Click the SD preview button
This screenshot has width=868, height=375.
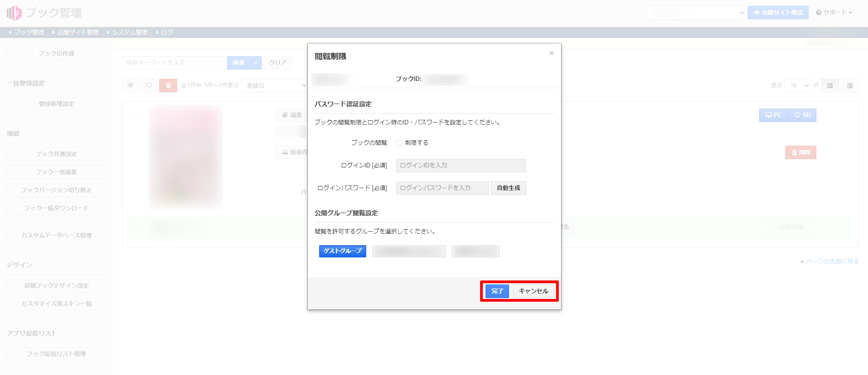click(802, 115)
